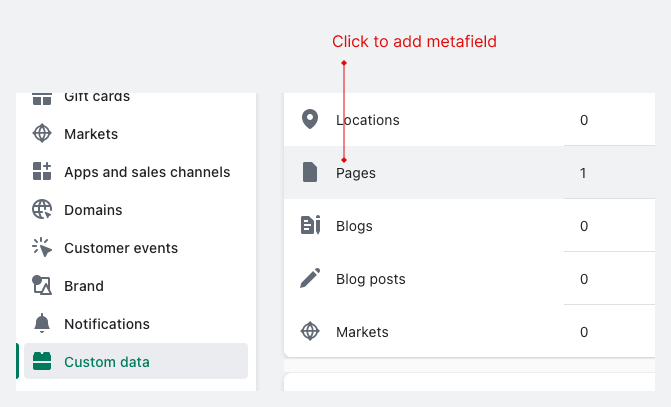
Task: Click the Blog posts pencil icon
Action: [x=310, y=279]
